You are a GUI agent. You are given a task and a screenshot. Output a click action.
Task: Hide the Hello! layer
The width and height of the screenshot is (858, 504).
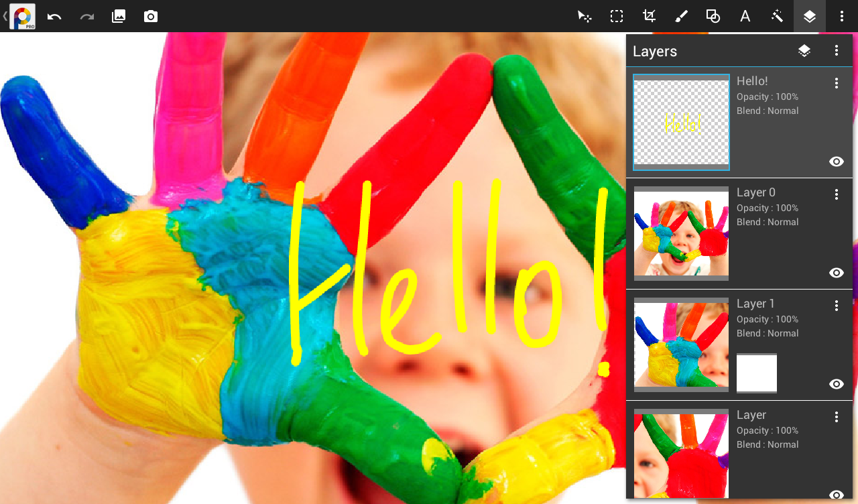click(836, 162)
